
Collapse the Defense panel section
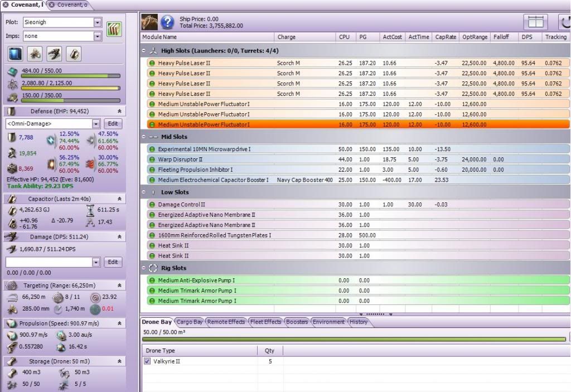click(x=119, y=112)
